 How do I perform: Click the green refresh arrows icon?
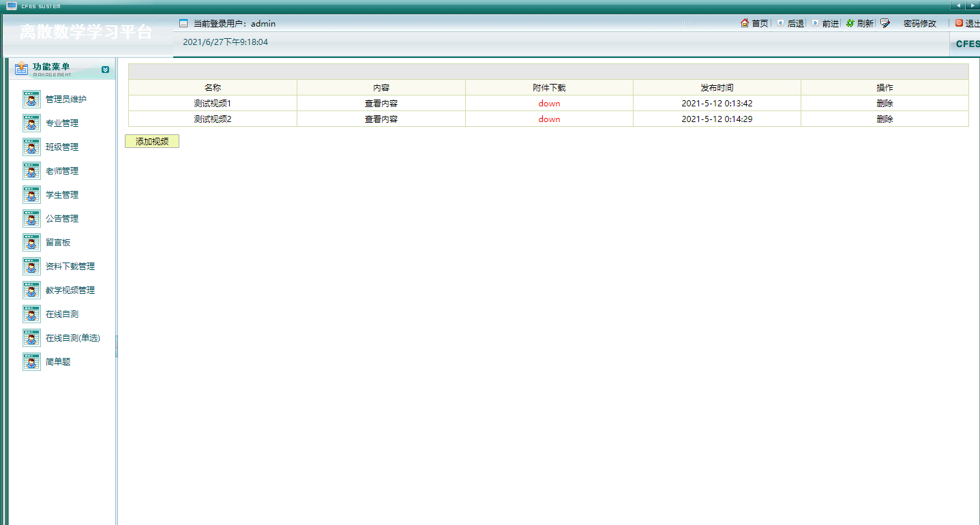click(x=850, y=23)
